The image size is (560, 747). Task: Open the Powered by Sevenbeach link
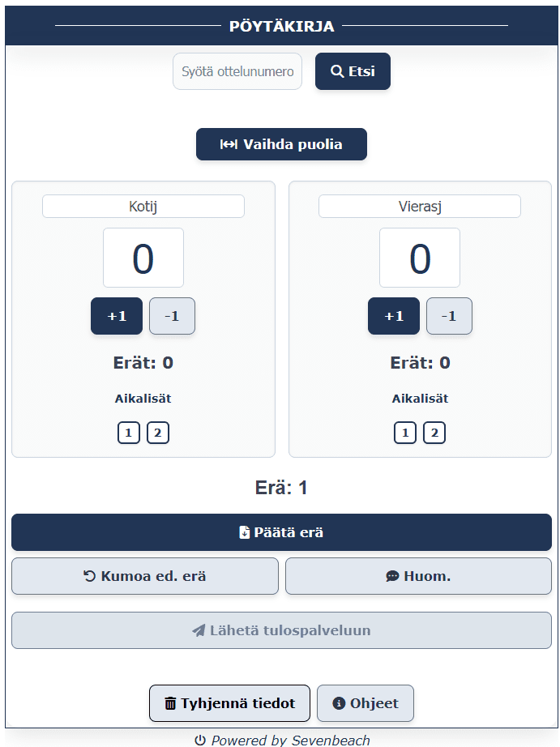[x=282, y=740]
